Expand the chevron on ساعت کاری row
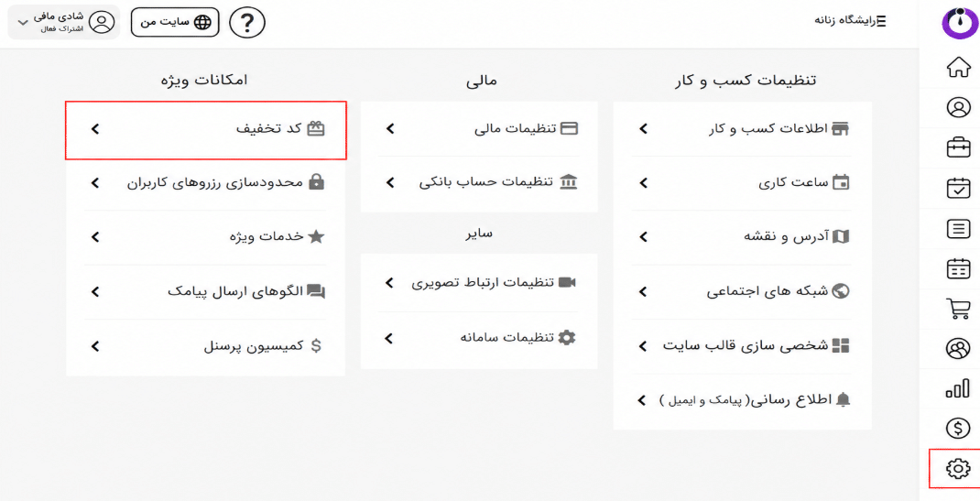The image size is (980, 501). click(643, 183)
